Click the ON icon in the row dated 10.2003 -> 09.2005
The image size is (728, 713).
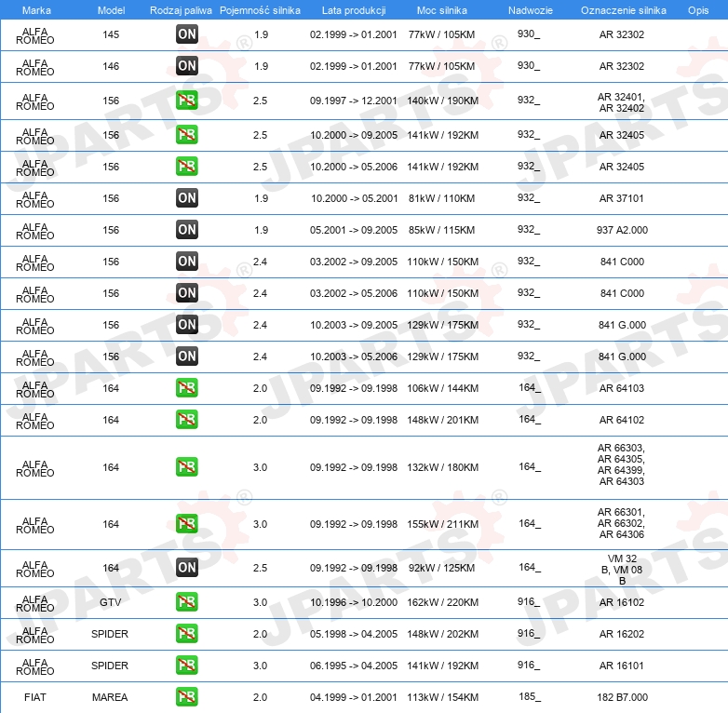coord(187,324)
